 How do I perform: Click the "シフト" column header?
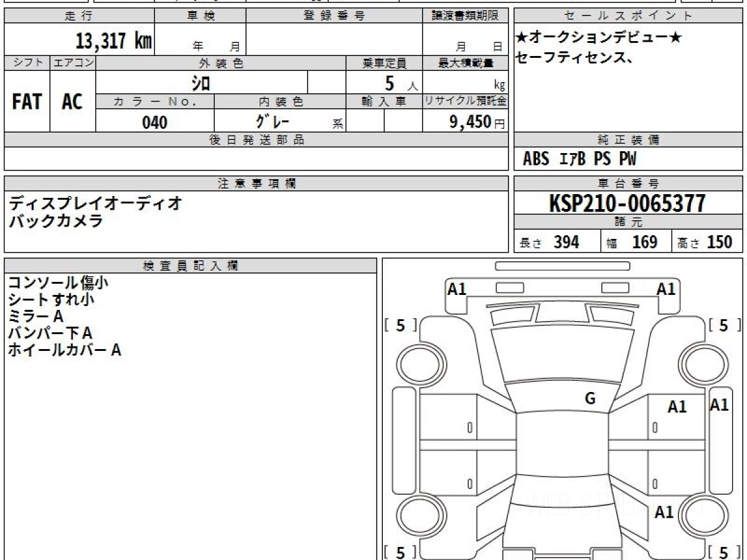point(27,63)
